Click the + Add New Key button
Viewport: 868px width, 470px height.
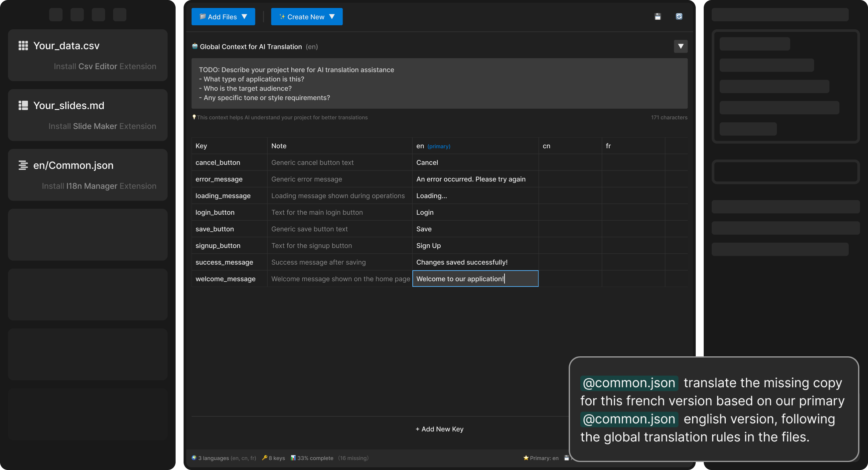[x=439, y=429]
